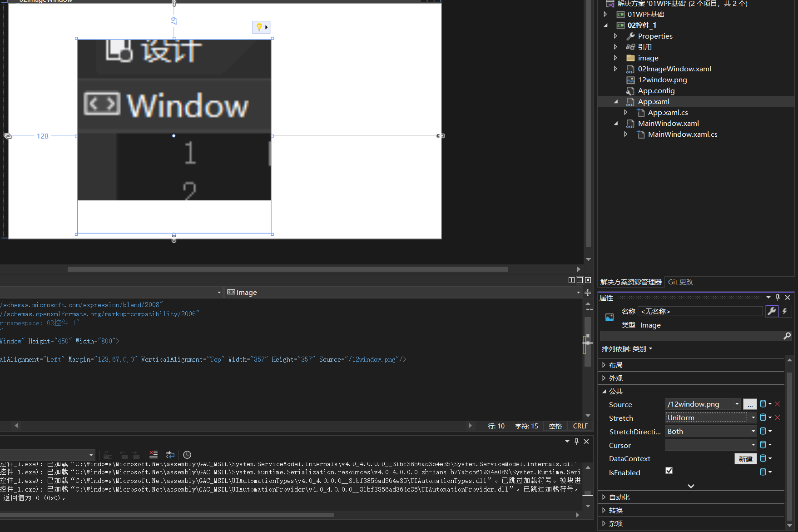Expand the MainWindow.xaml tree node
798x532 pixels.
[616, 123]
